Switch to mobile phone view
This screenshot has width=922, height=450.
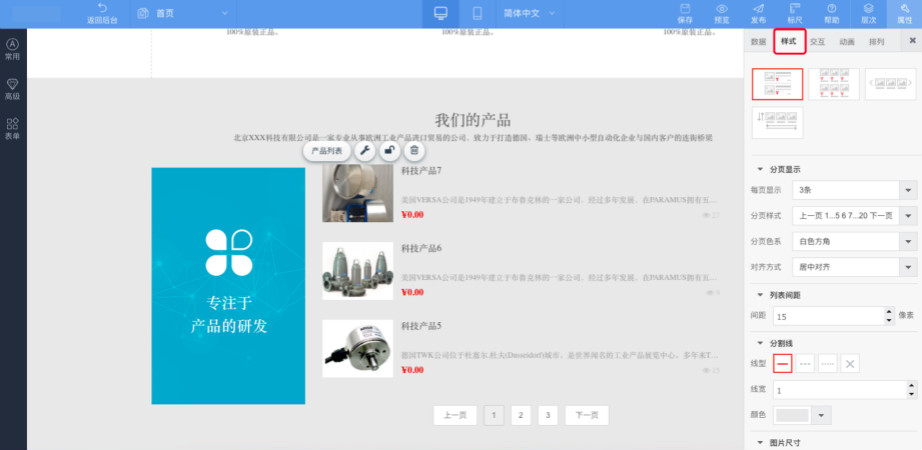click(477, 14)
